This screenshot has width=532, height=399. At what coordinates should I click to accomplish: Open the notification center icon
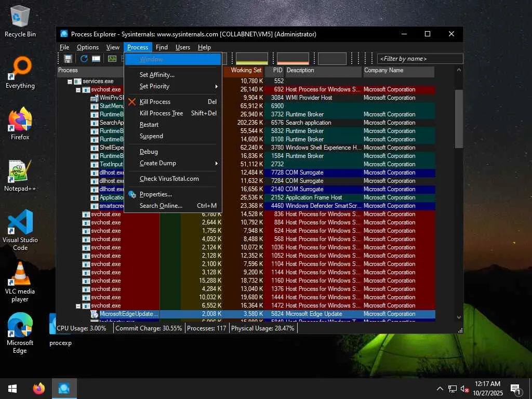click(x=516, y=389)
